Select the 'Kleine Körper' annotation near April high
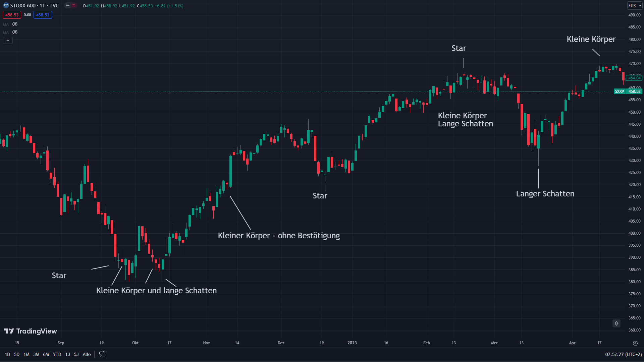Viewport: 644px width, 362px height. pyautogui.click(x=591, y=39)
